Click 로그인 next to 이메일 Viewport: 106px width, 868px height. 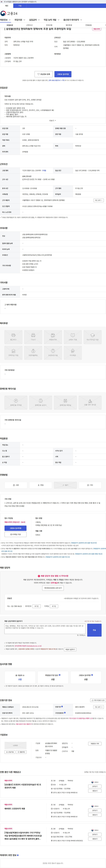click(x=54, y=606)
